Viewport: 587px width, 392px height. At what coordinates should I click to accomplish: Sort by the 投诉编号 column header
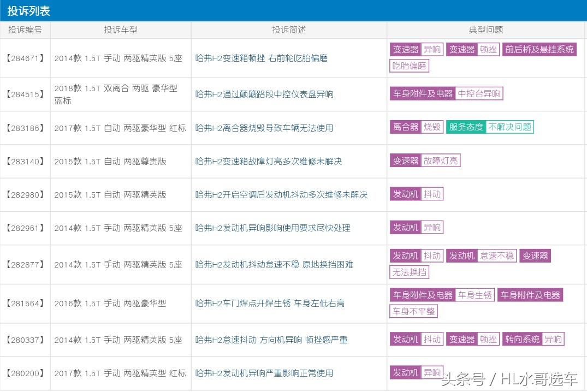tap(25, 30)
